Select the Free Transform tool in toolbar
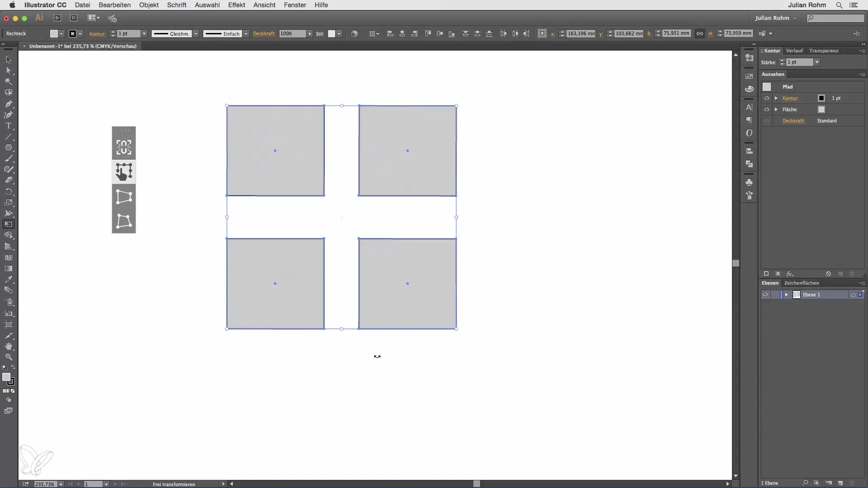Screen dimensions: 868x488 coord(9,225)
